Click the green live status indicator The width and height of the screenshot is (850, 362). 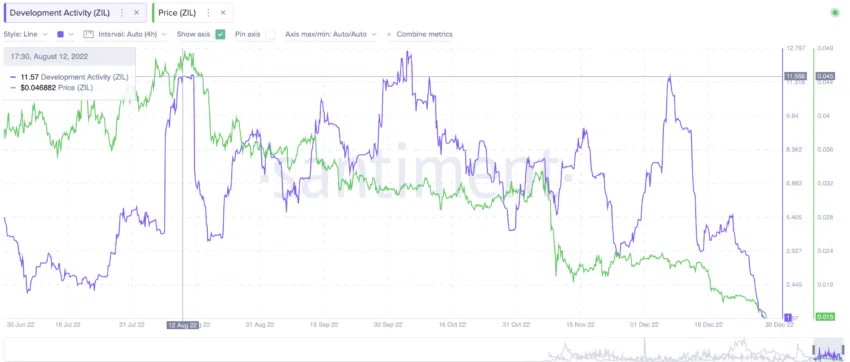tap(835, 12)
